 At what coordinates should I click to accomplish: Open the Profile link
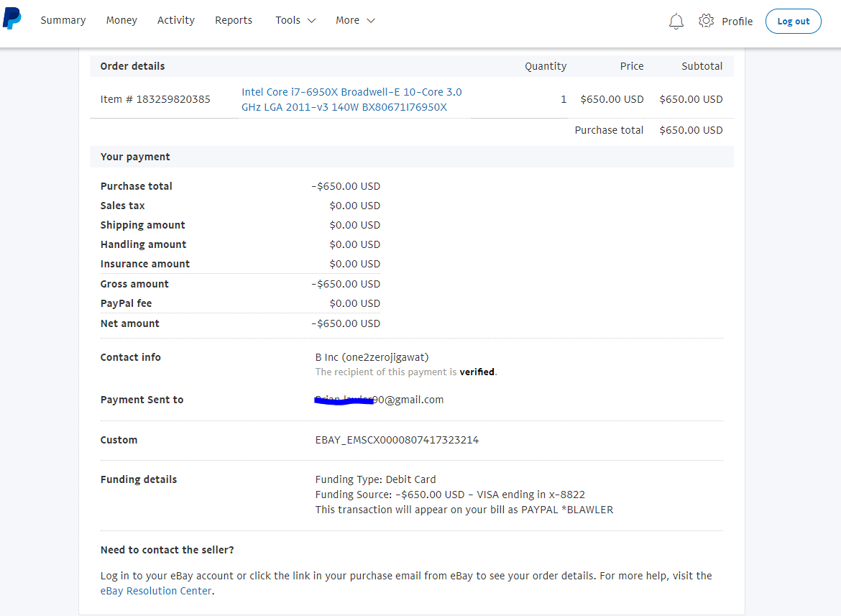click(x=737, y=22)
